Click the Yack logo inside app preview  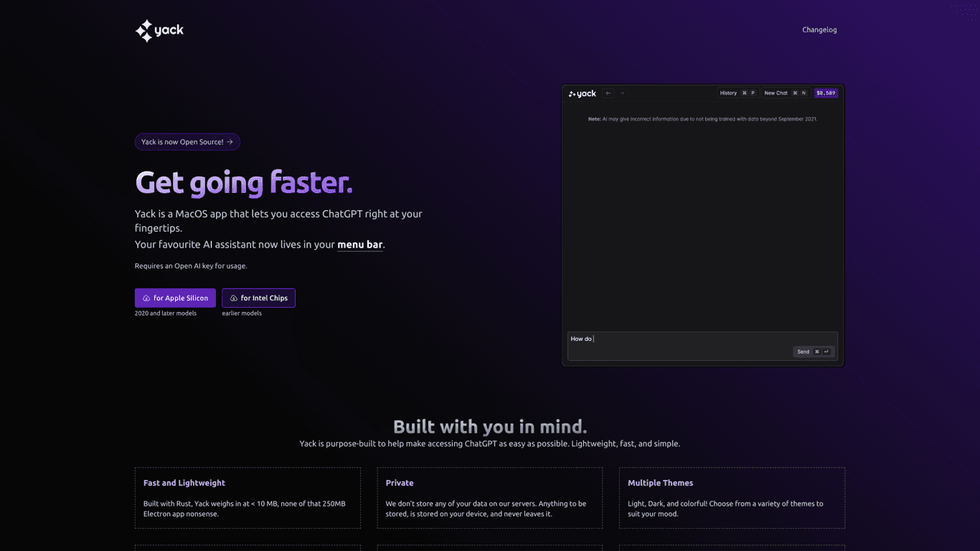[583, 93]
